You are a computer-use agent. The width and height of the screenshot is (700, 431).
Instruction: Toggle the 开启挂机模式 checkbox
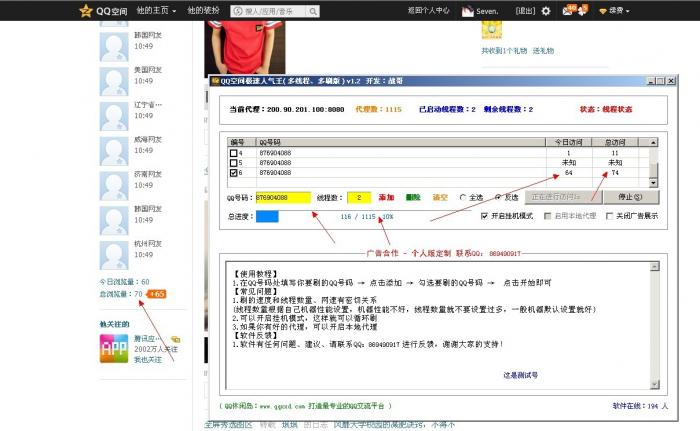(484, 216)
